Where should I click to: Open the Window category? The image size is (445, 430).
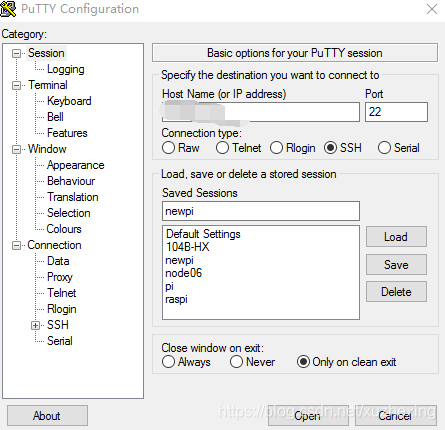[47, 149]
